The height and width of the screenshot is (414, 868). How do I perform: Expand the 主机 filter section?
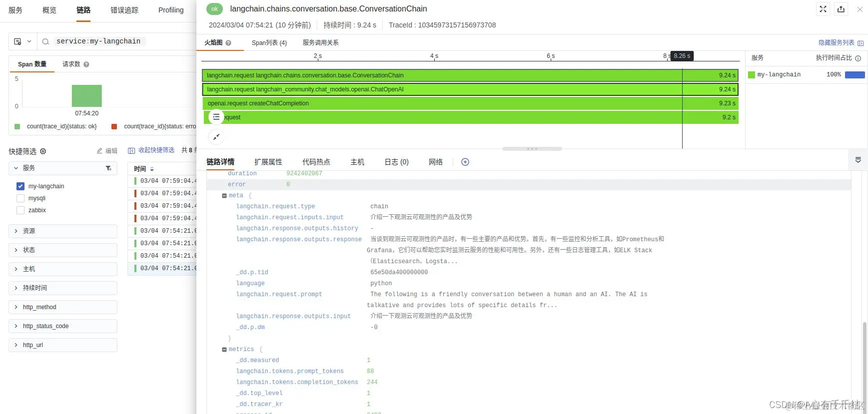63,269
